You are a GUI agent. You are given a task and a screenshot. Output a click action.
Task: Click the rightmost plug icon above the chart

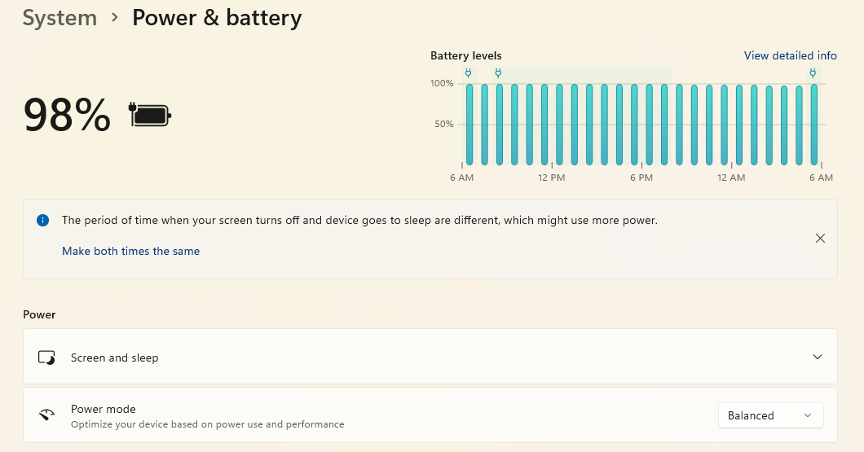click(x=813, y=73)
